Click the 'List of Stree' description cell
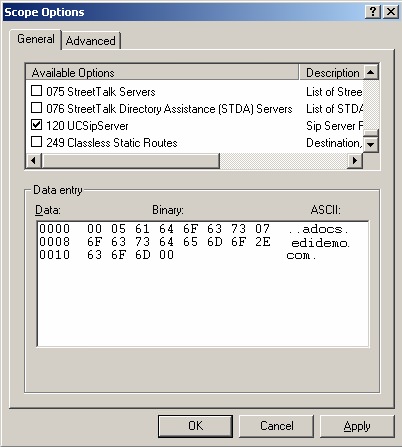This screenshot has width=402, height=447. 334,92
